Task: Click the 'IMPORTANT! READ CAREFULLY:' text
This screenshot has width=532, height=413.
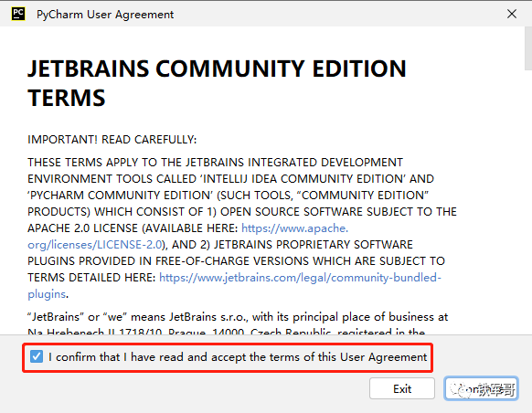Action: [x=112, y=140]
